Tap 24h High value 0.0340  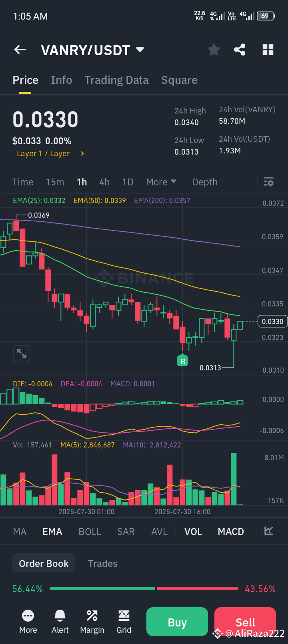pyautogui.click(x=186, y=122)
